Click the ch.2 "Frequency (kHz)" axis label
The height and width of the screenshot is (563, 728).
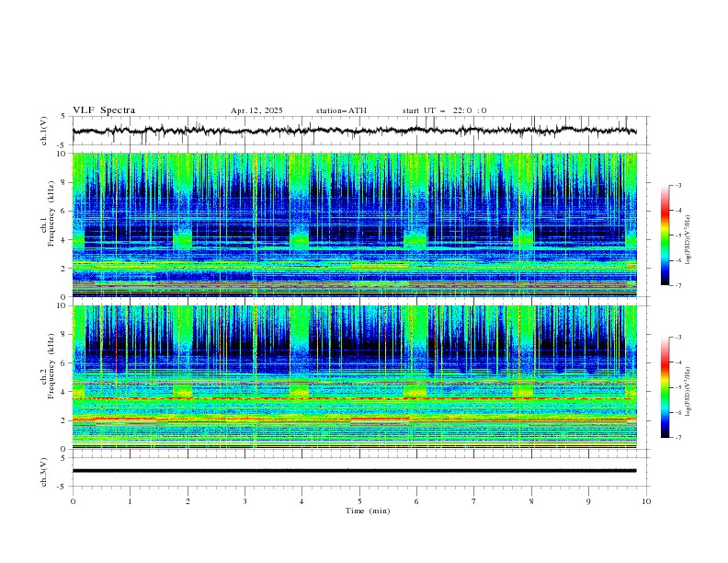tap(51, 365)
